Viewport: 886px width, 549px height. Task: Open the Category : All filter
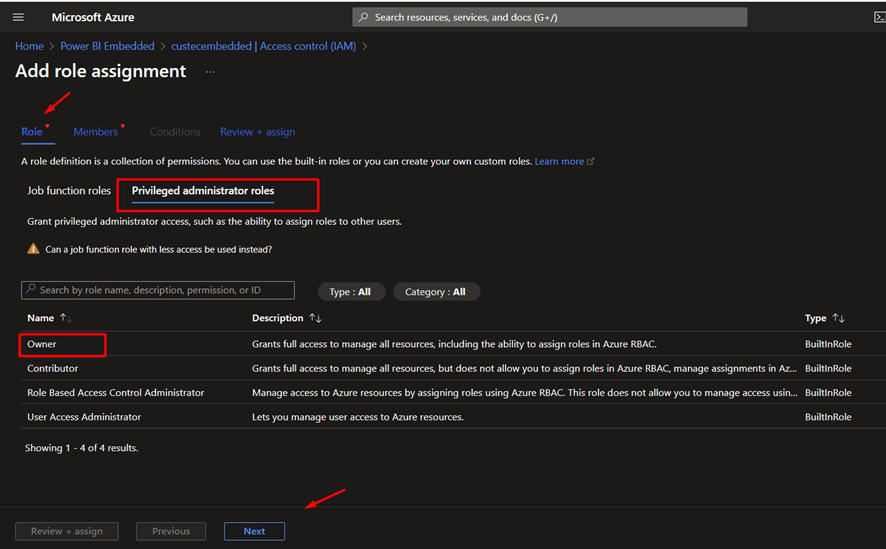point(436,291)
